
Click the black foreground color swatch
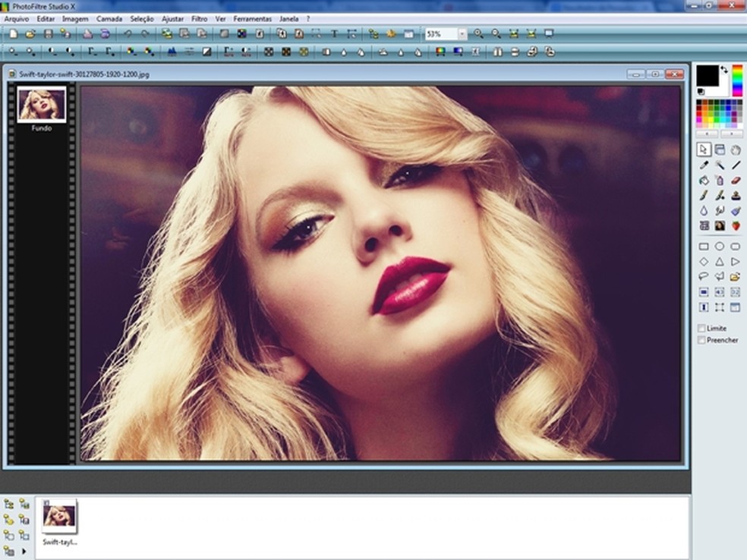(708, 76)
